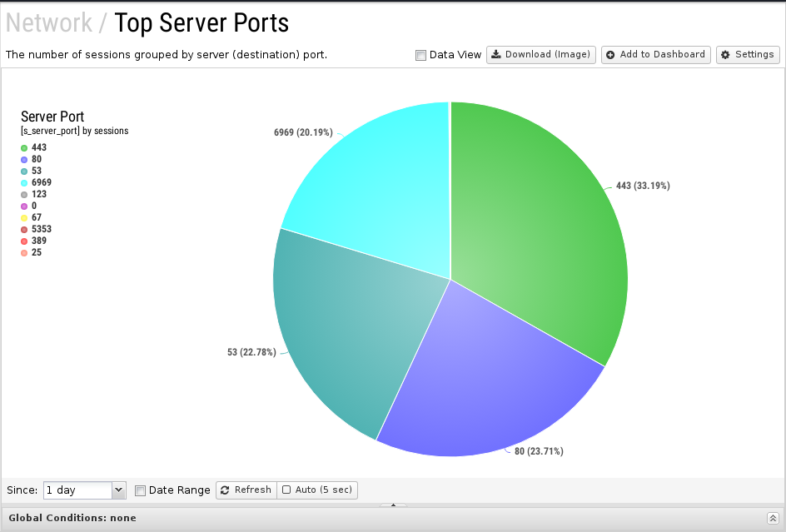Click the gear icon on Settings button
This screenshot has width=786, height=532.
725,55
